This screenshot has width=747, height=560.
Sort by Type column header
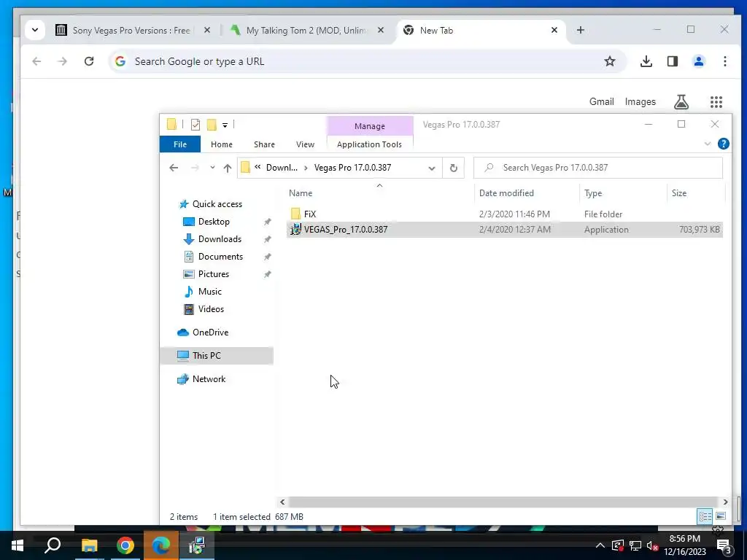pos(593,192)
